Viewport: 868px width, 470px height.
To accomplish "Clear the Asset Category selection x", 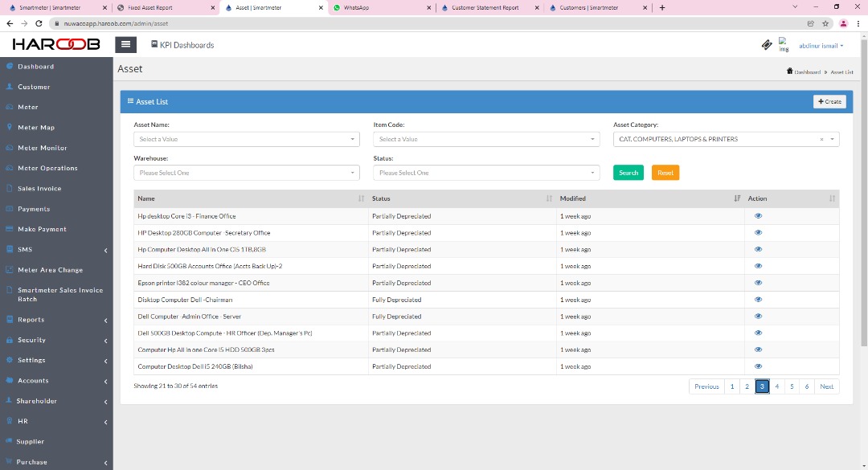I will [821, 140].
